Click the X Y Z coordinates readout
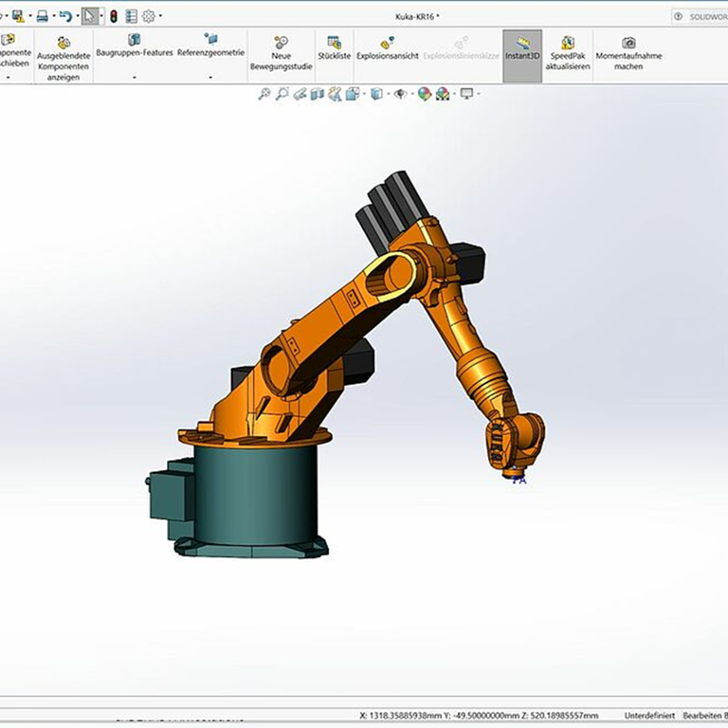Screen dimensions: 728x728 (x=479, y=716)
